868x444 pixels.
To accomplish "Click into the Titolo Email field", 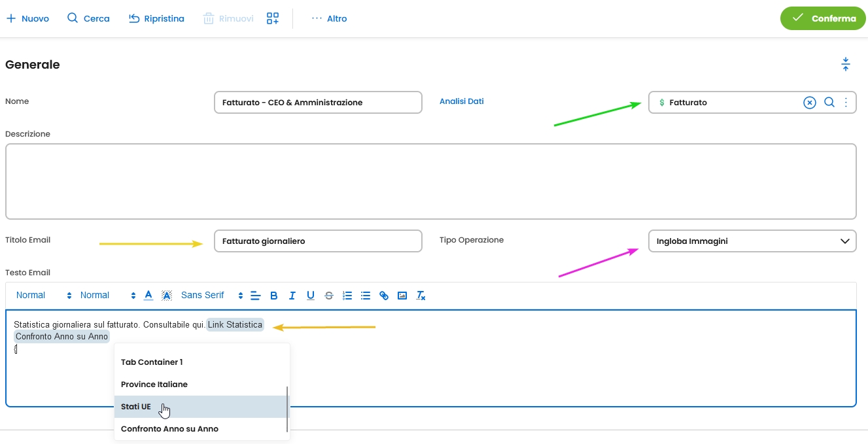I will [317, 241].
